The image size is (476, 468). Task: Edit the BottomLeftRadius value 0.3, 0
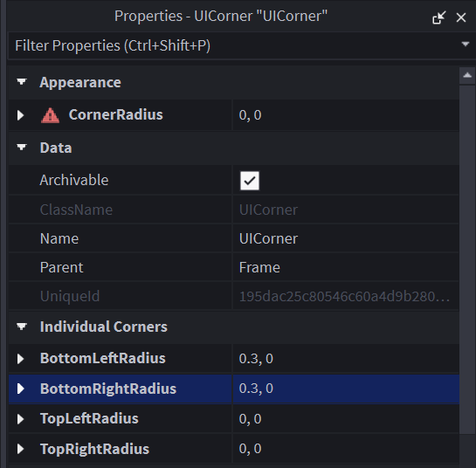[346, 359]
